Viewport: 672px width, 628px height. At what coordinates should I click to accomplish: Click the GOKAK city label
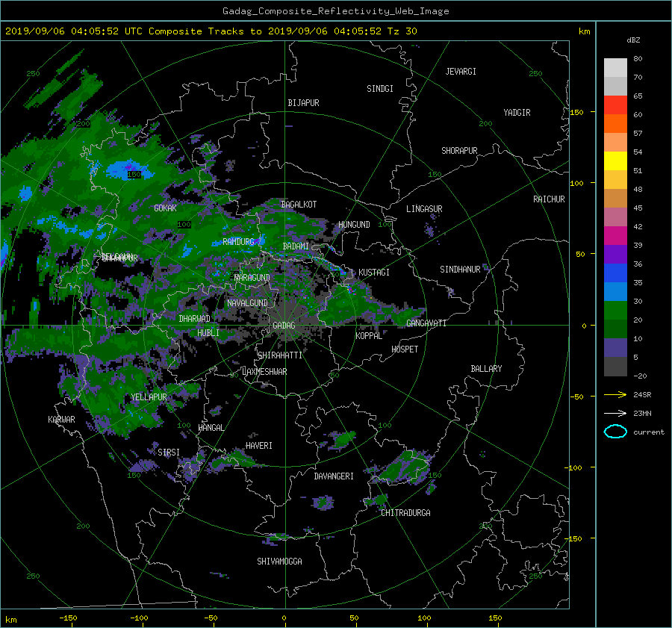(x=165, y=208)
